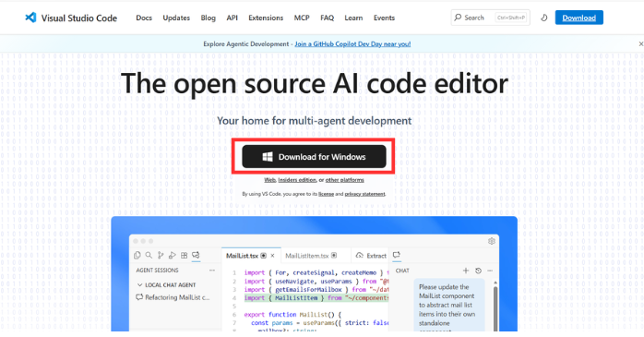Open the Learn navigation item

tap(353, 18)
